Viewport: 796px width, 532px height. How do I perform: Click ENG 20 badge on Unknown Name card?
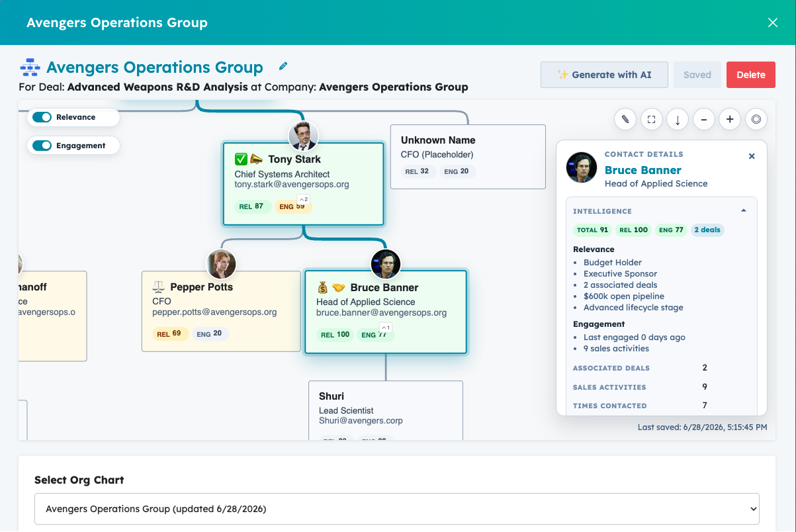(457, 171)
